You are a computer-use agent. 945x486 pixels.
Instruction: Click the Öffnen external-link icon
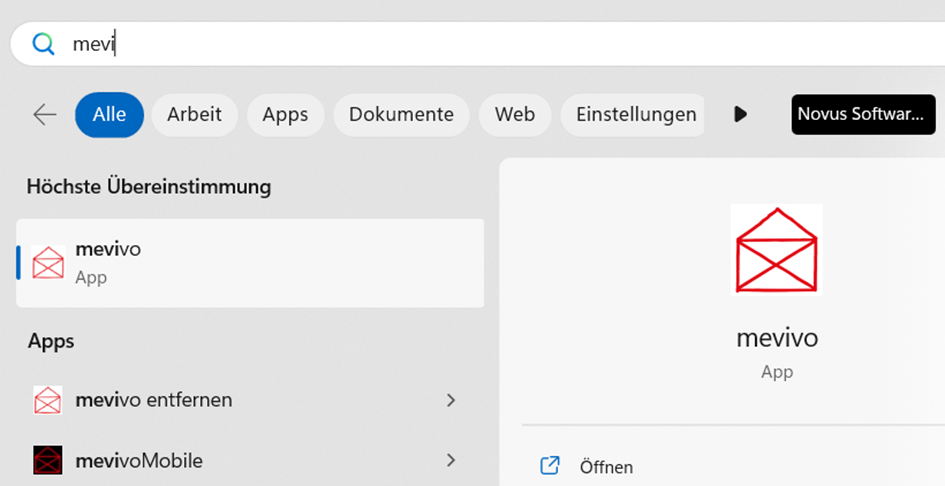(549, 466)
